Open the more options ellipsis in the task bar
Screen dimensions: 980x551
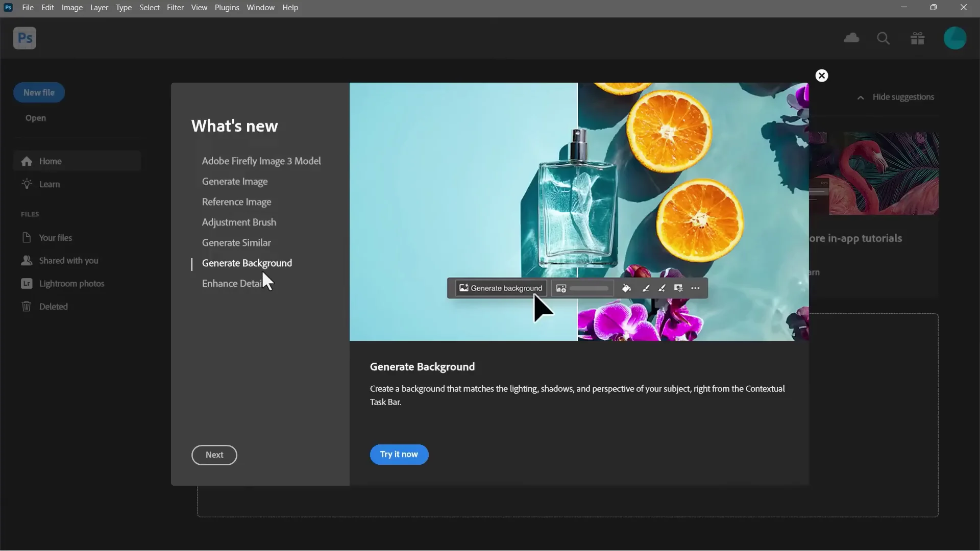(x=696, y=288)
